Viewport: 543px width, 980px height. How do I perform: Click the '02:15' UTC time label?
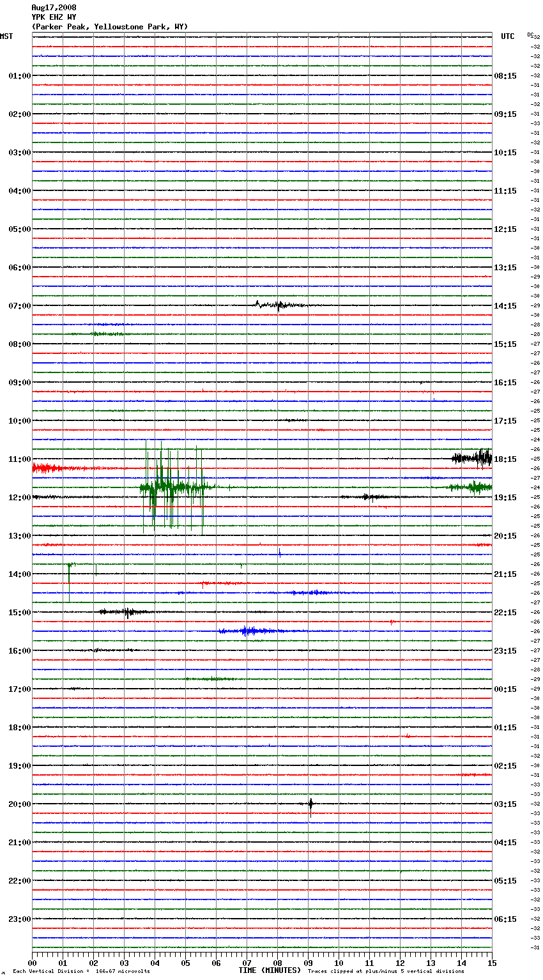[x=505, y=766]
